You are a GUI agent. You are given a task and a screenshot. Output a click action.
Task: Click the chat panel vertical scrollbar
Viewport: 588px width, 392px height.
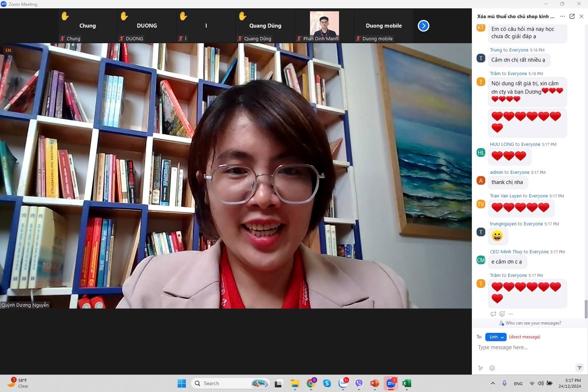[x=585, y=309]
